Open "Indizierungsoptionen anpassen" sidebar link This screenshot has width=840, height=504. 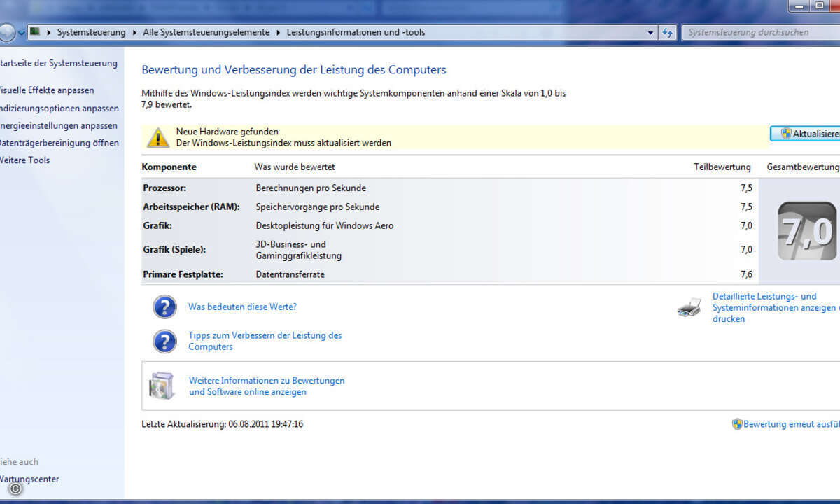coord(59,108)
